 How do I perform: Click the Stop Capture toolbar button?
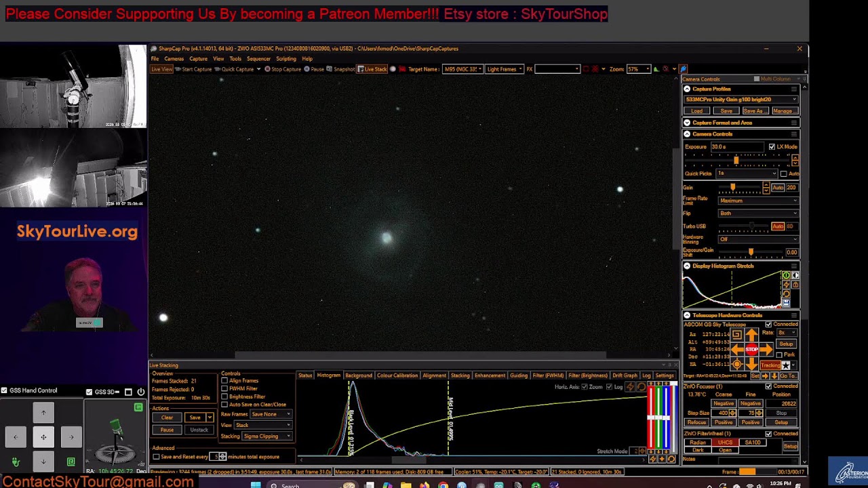[282, 68]
